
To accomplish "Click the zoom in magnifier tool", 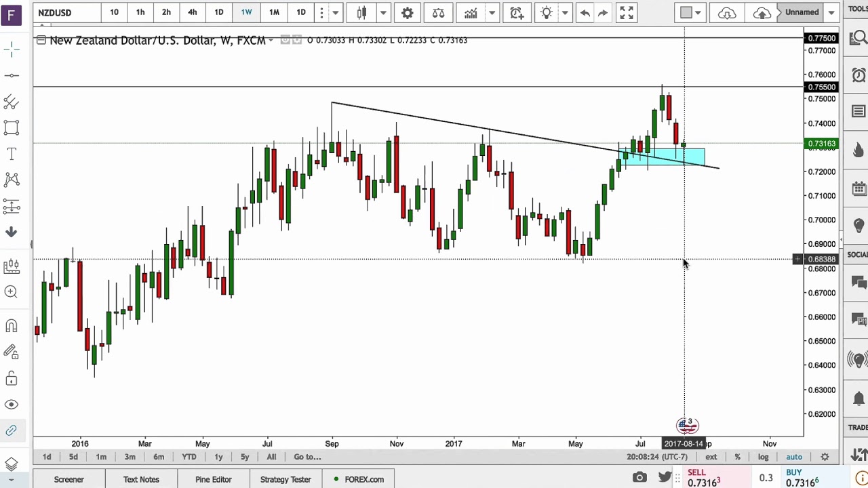I will (x=12, y=291).
